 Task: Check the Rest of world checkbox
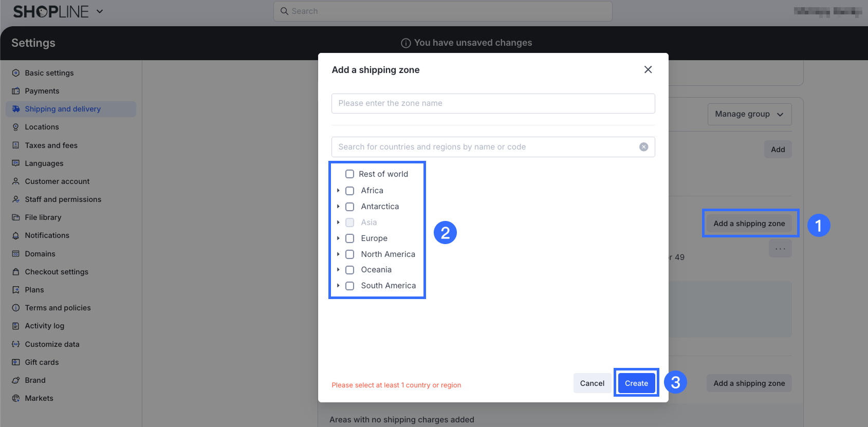point(349,174)
